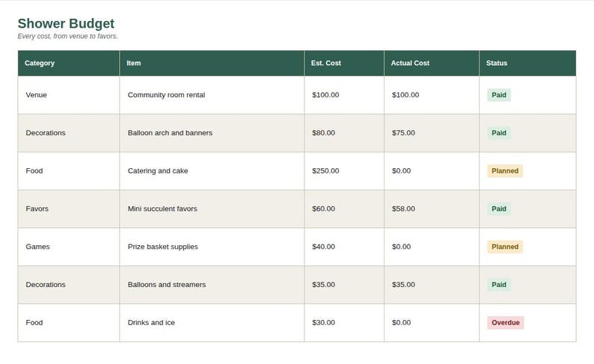The height and width of the screenshot is (364, 594).
Task: Click the $100.00 estimated cost for Community room rental
Action: [x=325, y=95]
